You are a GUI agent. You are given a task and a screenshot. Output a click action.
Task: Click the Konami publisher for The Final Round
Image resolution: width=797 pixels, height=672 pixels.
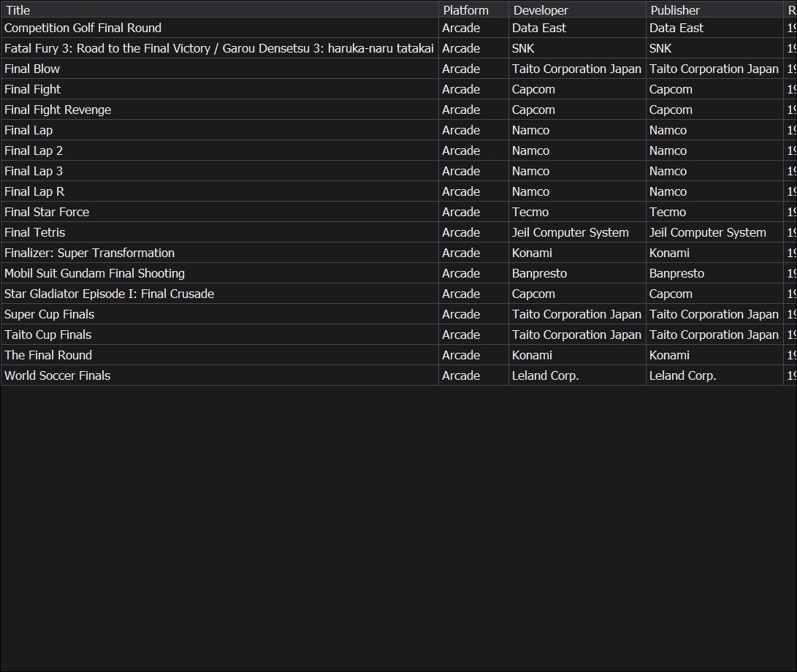(x=669, y=355)
